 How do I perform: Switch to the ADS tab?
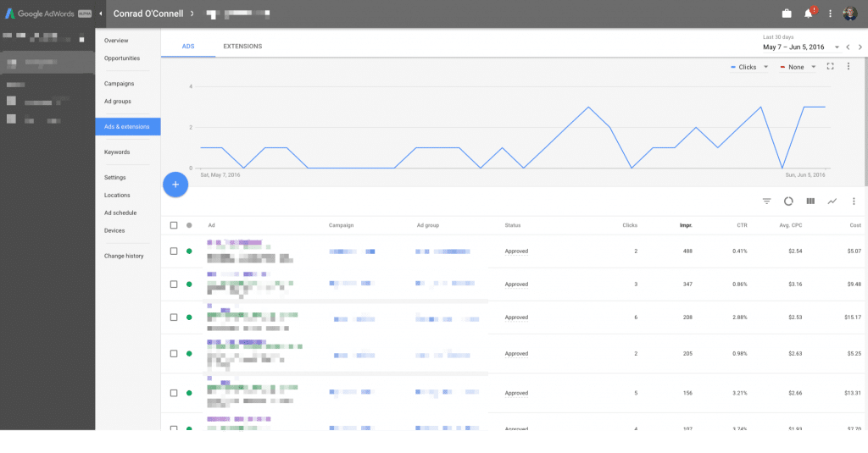(x=188, y=46)
